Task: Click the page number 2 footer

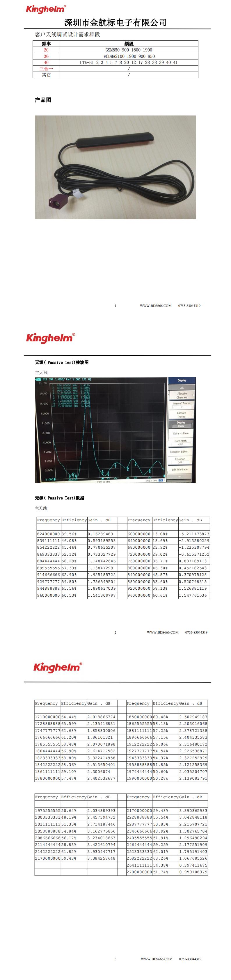Action: point(115,632)
